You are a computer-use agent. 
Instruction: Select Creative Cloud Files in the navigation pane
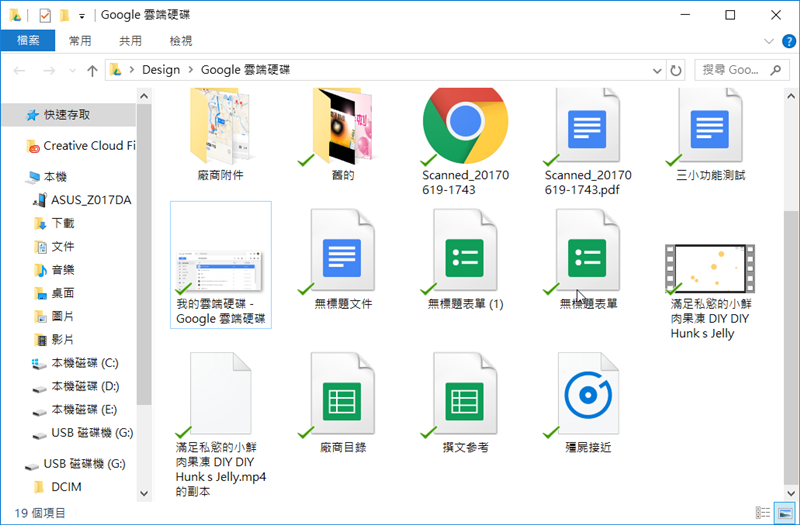coord(82,146)
